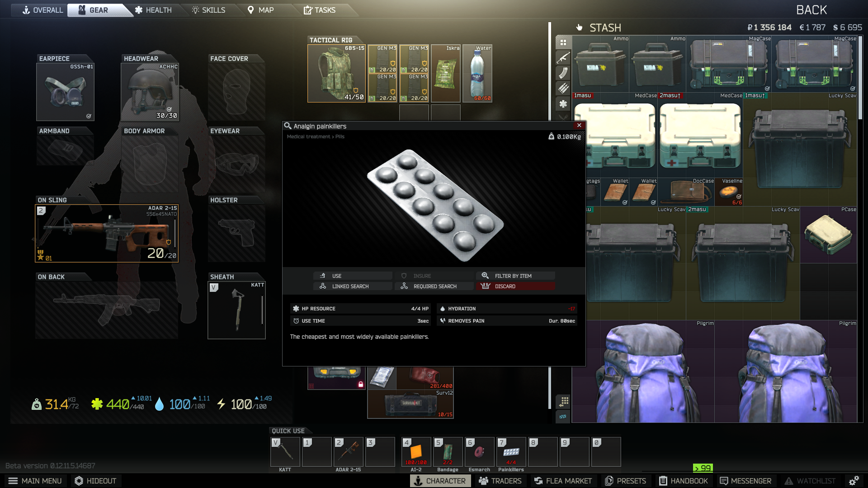Click the empty quick use slot 8
The width and height of the screenshot is (868, 488).
point(542,452)
